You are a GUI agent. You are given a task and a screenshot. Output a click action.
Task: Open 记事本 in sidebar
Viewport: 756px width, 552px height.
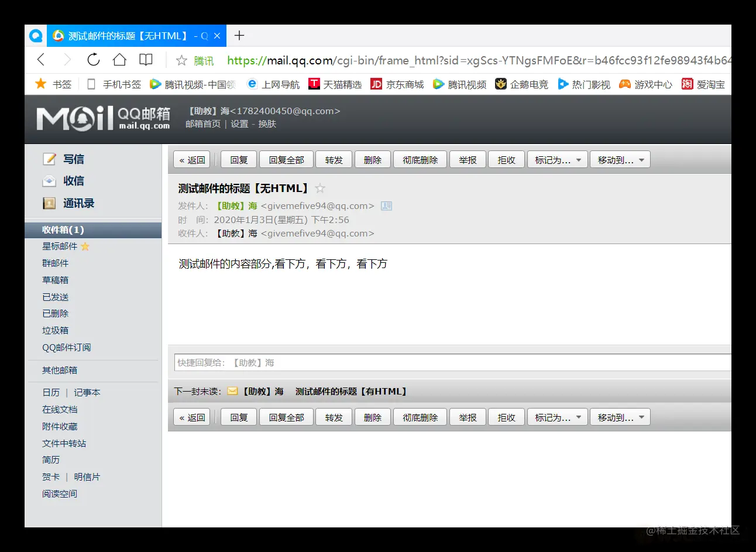point(87,393)
